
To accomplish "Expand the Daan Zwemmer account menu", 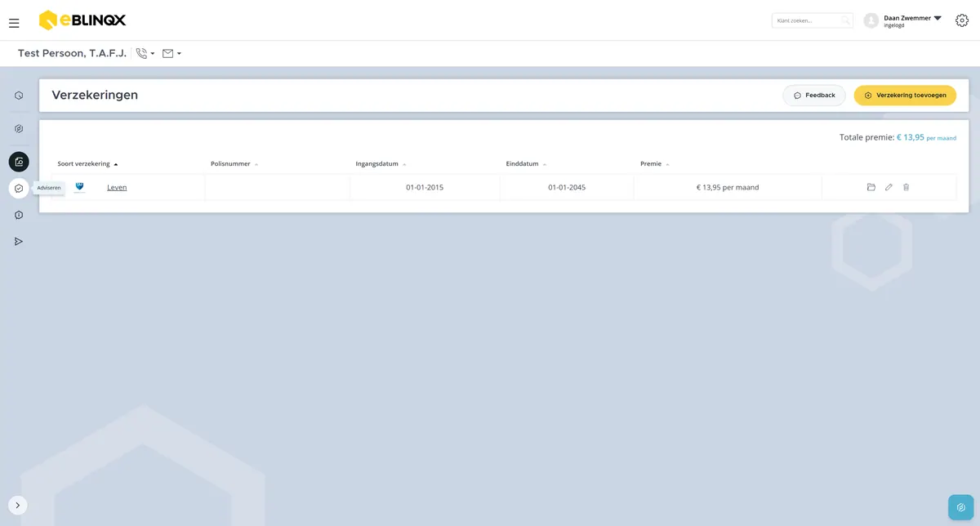I will pyautogui.click(x=938, y=18).
